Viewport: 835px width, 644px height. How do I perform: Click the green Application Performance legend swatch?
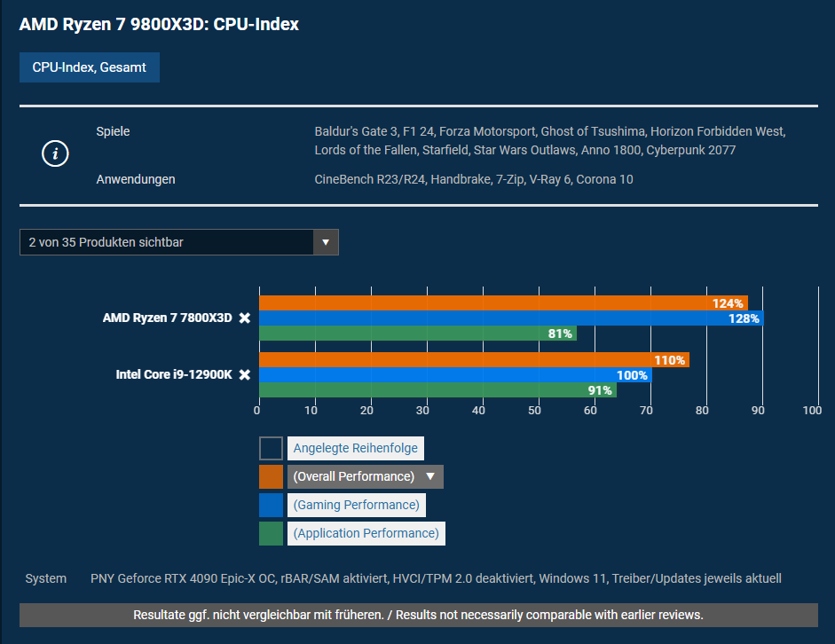(x=271, y=533)
